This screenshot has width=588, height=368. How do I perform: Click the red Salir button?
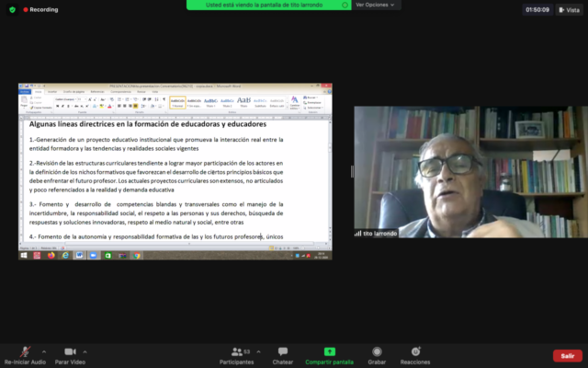coord(567,356)
